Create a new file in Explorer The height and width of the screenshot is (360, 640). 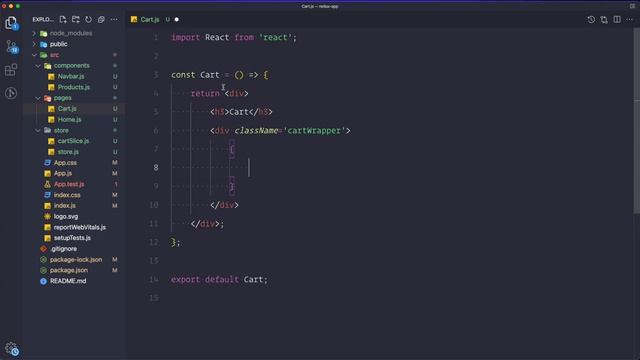(x=63, y=20)
